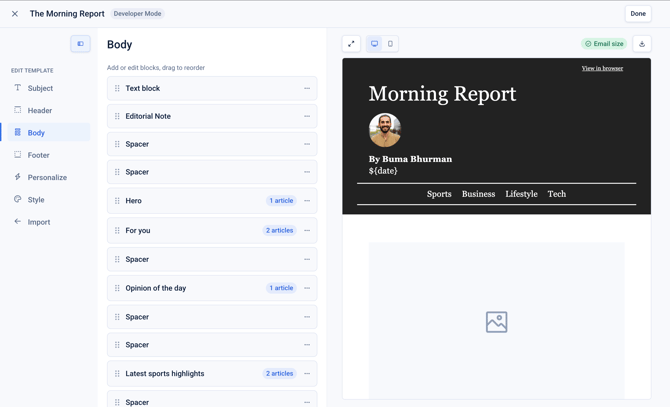Download the email template
The width and height of the screenshot is (670, 407).
642,44
